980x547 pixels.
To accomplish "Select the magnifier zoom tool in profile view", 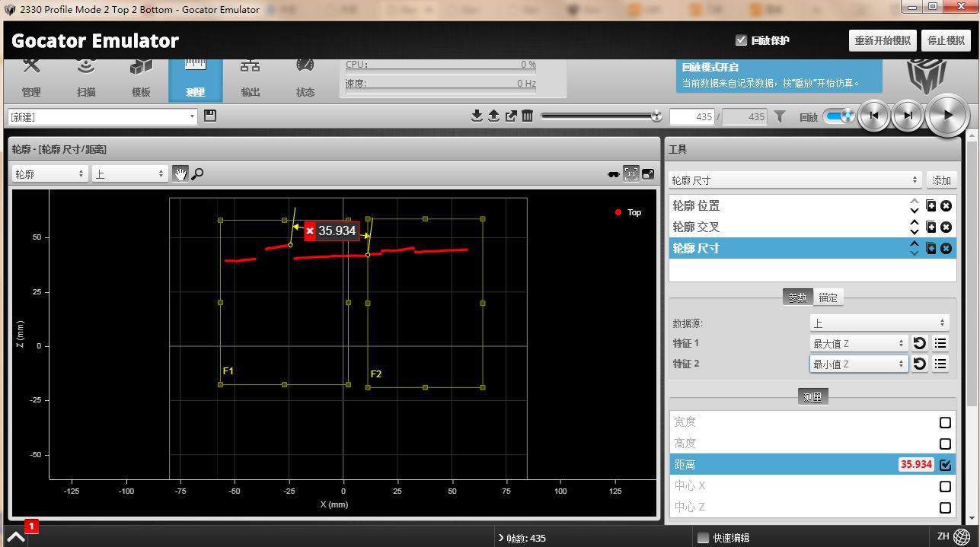I will click(197, 174).
